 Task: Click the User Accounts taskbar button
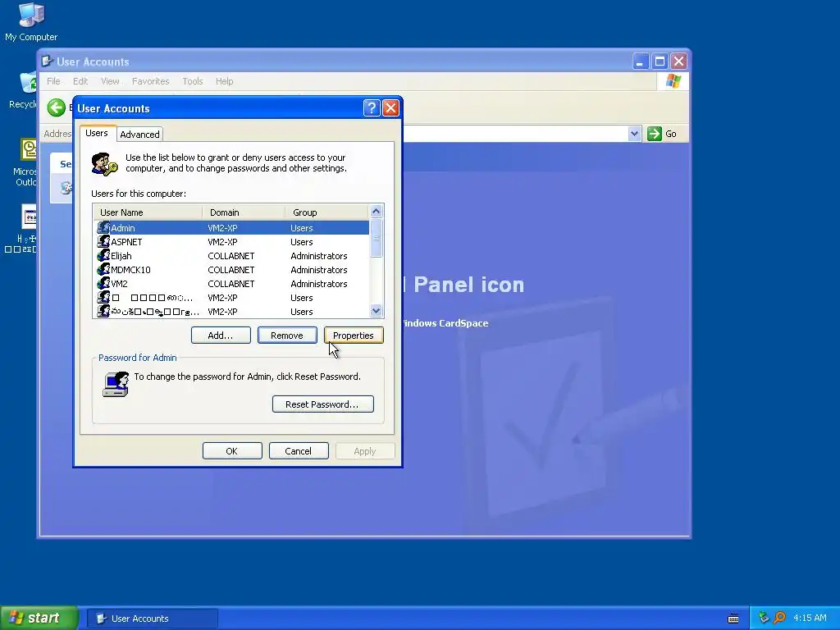(x=152, y=619)
